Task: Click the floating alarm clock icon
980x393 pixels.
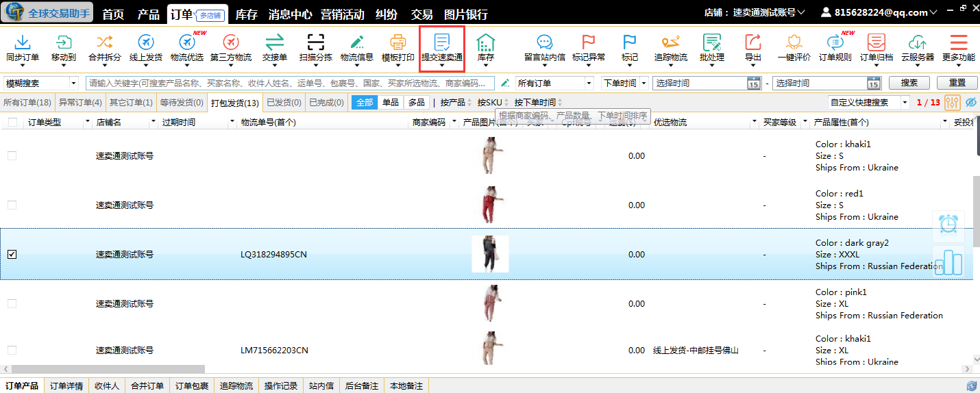Action: [948, 224]
